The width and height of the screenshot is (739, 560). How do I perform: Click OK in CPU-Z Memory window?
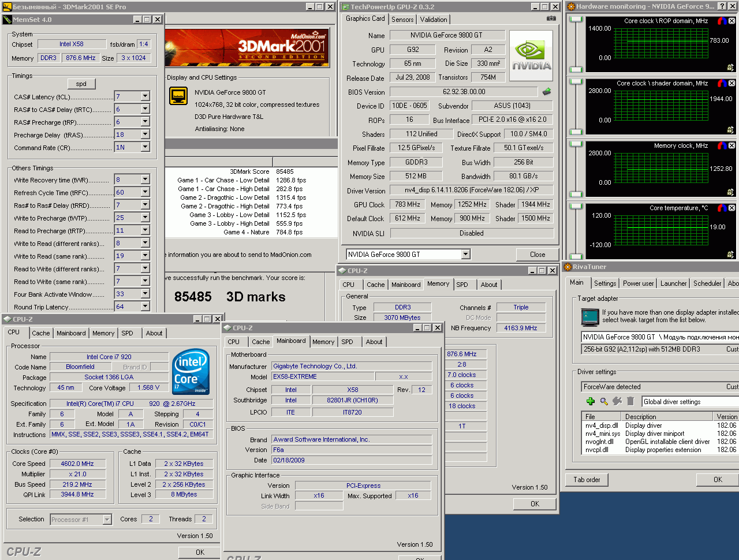click(535, 504)
